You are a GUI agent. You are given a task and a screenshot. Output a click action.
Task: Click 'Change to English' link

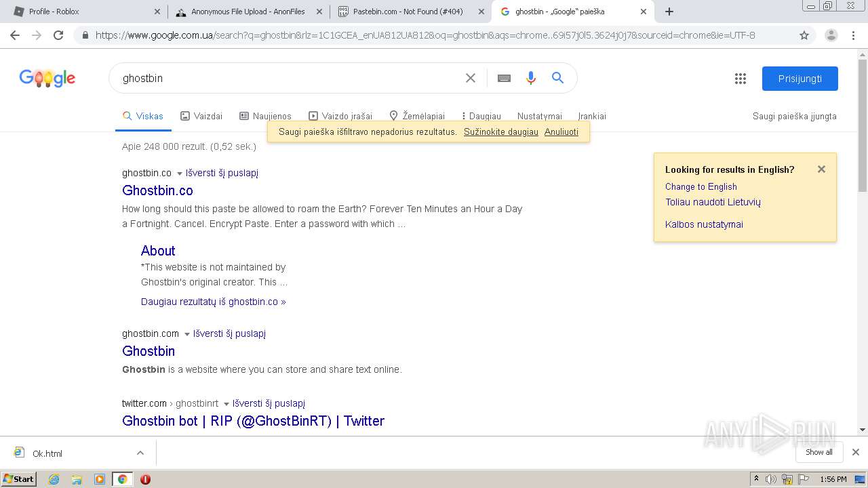click(x=701, y=186)
